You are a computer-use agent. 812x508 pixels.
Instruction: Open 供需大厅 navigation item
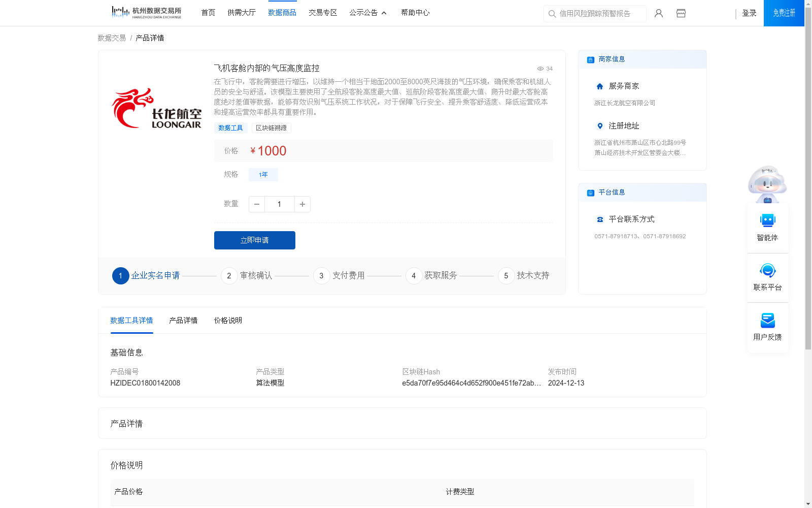242,13
